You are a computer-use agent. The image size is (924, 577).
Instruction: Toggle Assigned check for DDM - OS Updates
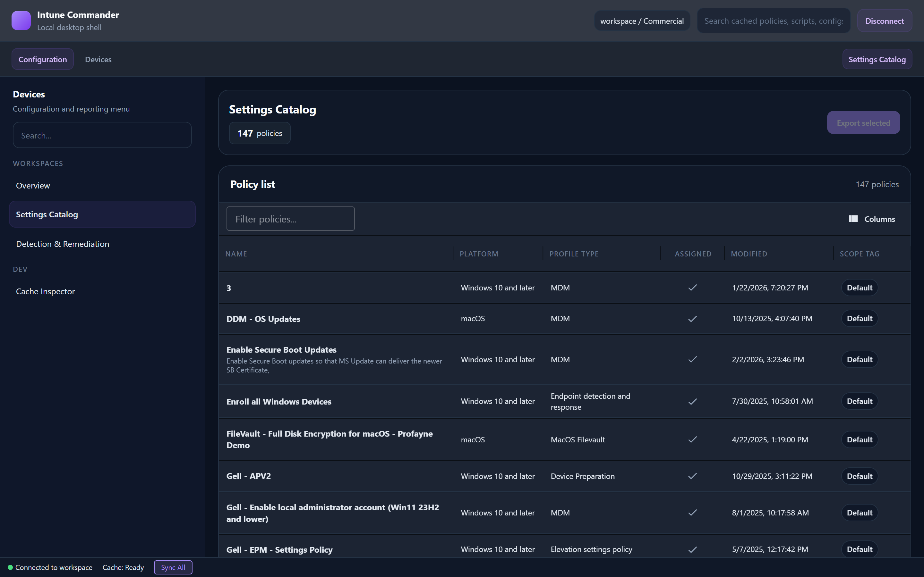[x=693, y=319]
